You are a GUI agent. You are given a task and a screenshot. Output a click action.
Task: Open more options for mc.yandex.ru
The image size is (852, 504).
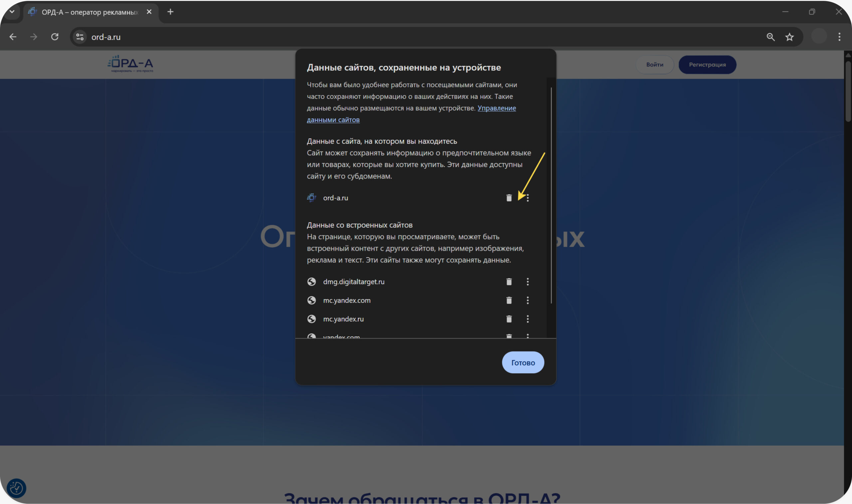(x=528, y=319)
